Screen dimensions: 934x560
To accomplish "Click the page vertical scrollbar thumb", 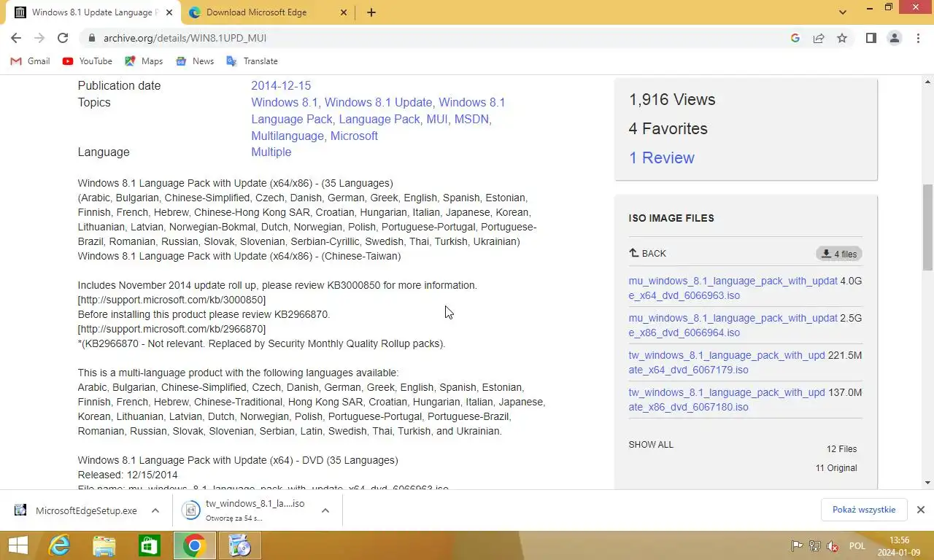I will coord(927,226).
